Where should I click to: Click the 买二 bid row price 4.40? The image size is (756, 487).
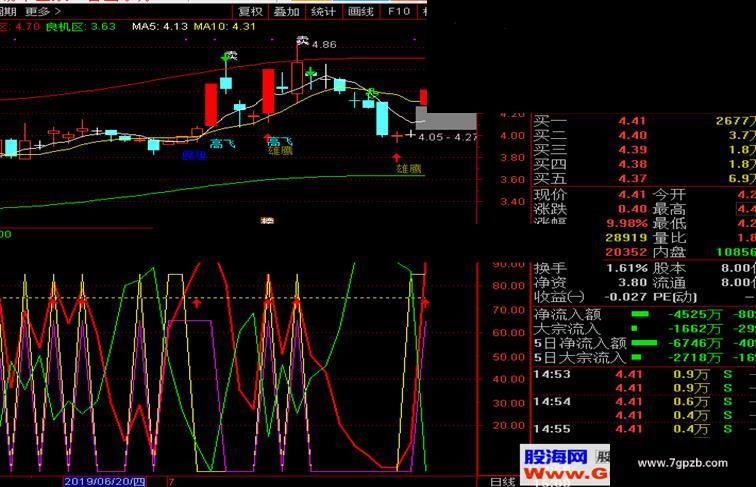point(632,135)
